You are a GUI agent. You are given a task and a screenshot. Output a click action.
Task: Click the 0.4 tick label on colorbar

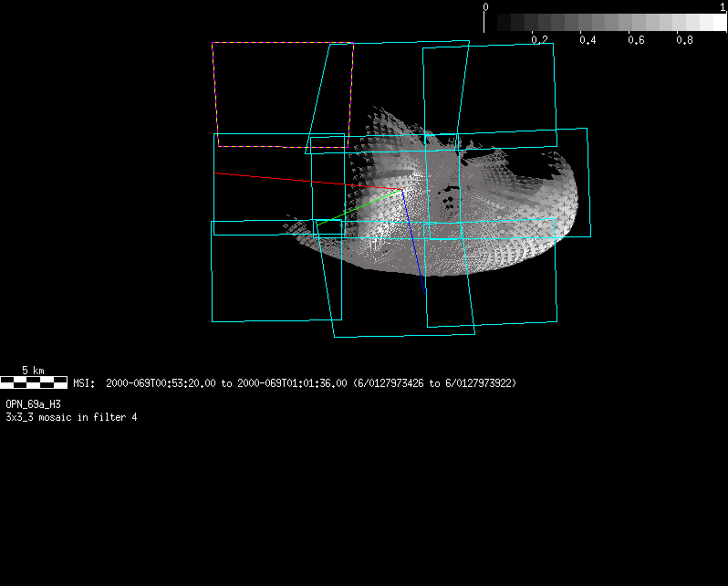pos(588,40)
